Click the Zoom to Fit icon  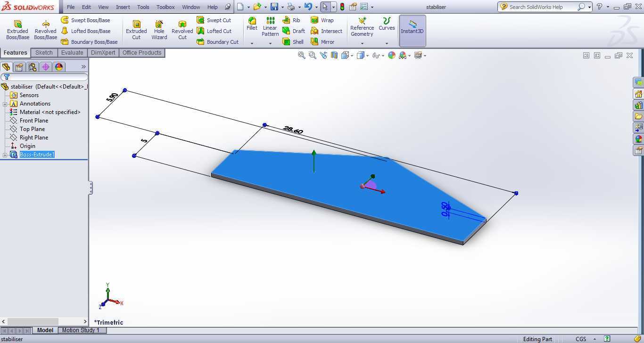click(x=302, y=55)
